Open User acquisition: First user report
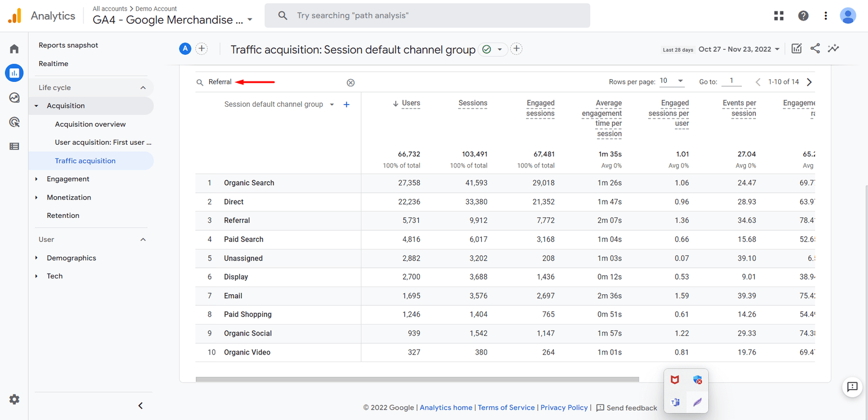This screenshot has height=420, width=868. point(103,143)
